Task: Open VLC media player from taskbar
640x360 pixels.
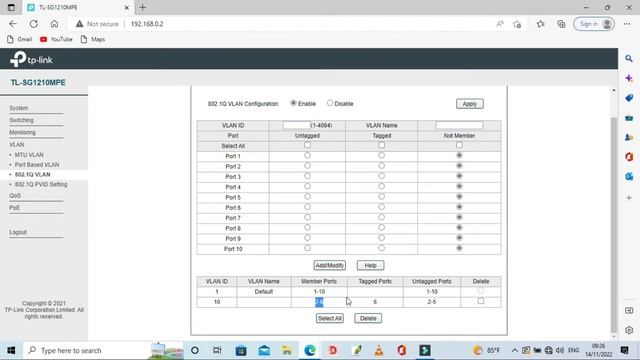Action: pos(379,350)
